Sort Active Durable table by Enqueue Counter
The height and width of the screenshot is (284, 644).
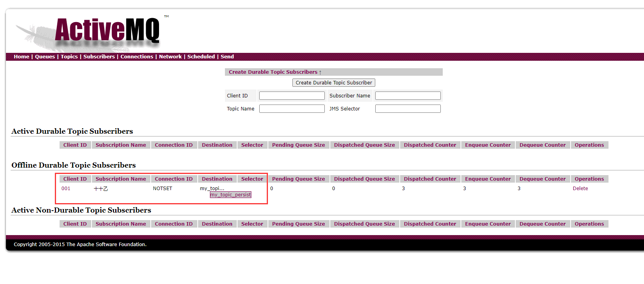[488, 145]
